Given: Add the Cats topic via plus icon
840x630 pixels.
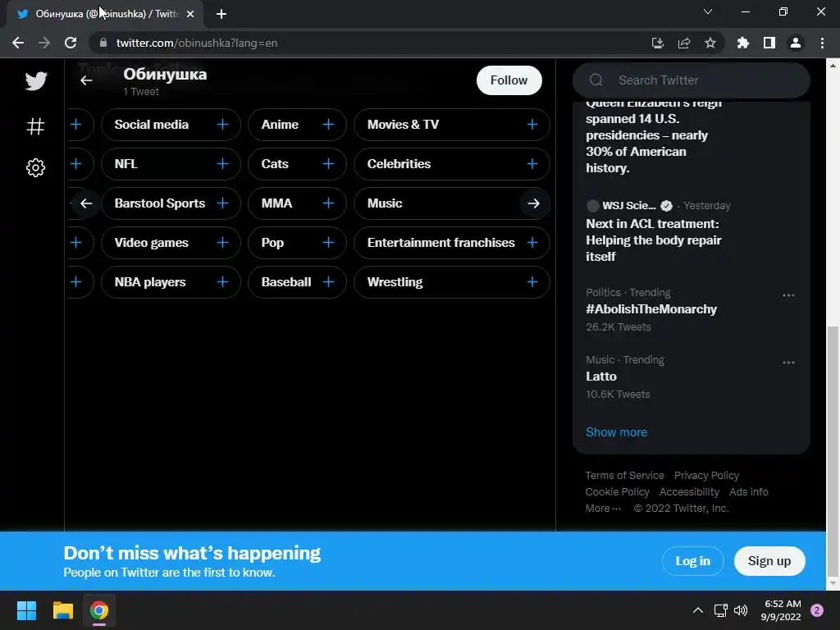Looking at the screenshot, I should point(328,164).
